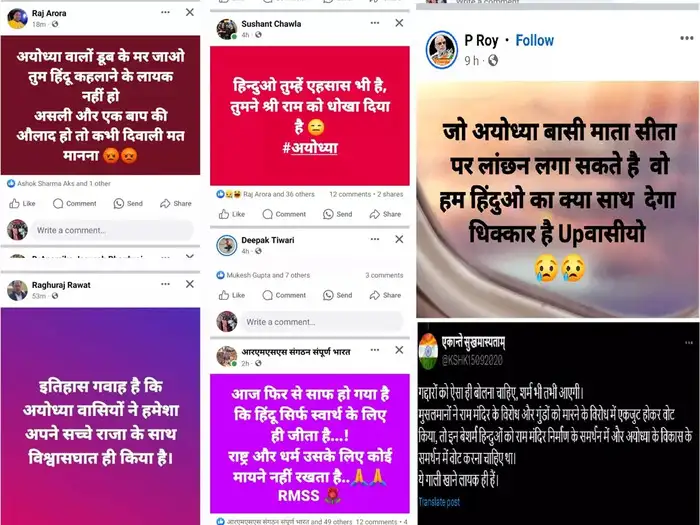
Task: Click Translate post on the tweet
Action: point(439,502)
